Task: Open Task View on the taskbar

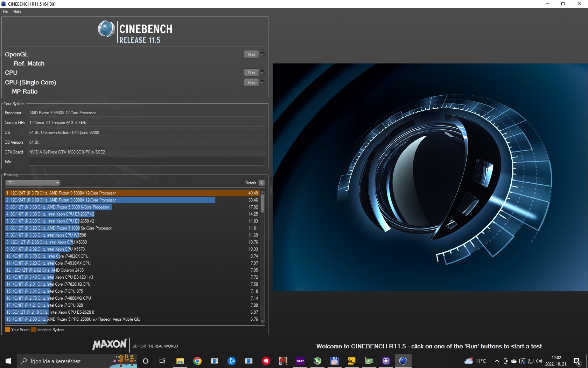Action: [162, 361]
